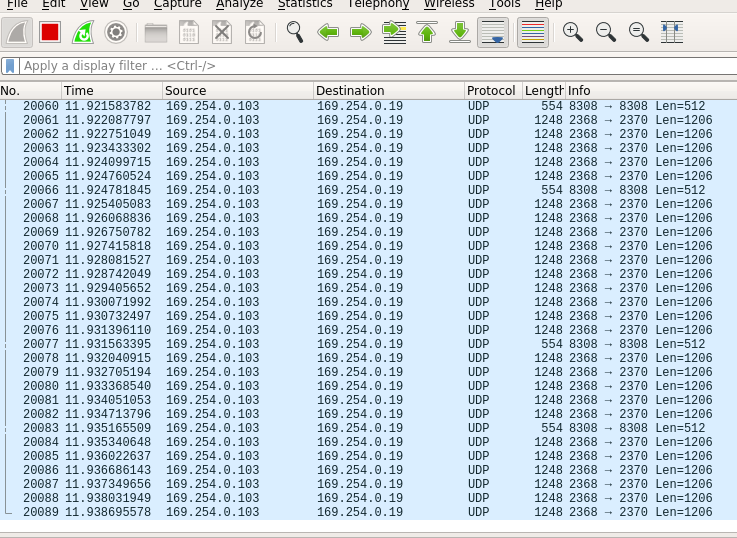Toggle packet list colorization
Viewport: 737px width, 538px height.
(533, 32)
